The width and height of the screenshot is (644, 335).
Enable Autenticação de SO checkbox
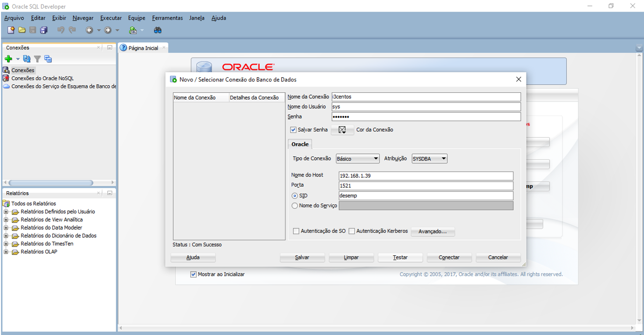[x=296, y=231]
